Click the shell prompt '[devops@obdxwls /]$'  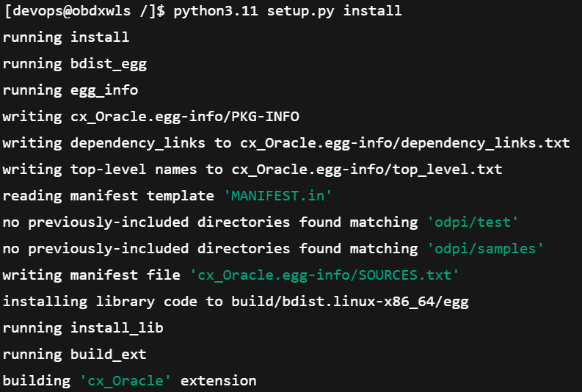84,11
